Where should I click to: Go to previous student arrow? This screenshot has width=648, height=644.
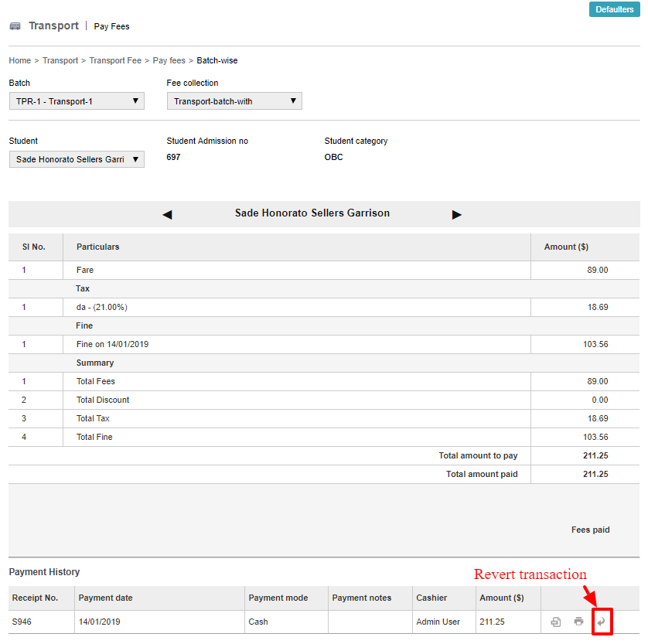click(167, 215)
